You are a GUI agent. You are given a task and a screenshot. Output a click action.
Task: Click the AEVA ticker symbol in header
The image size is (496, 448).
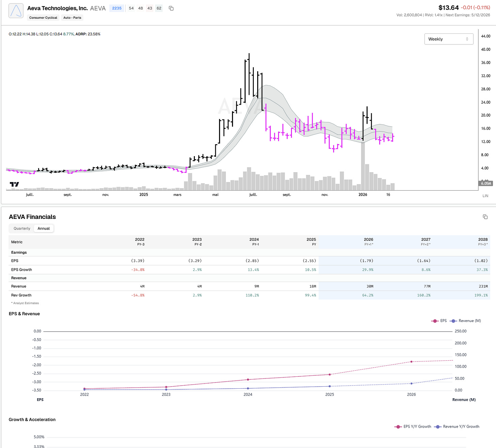(98, 8)
